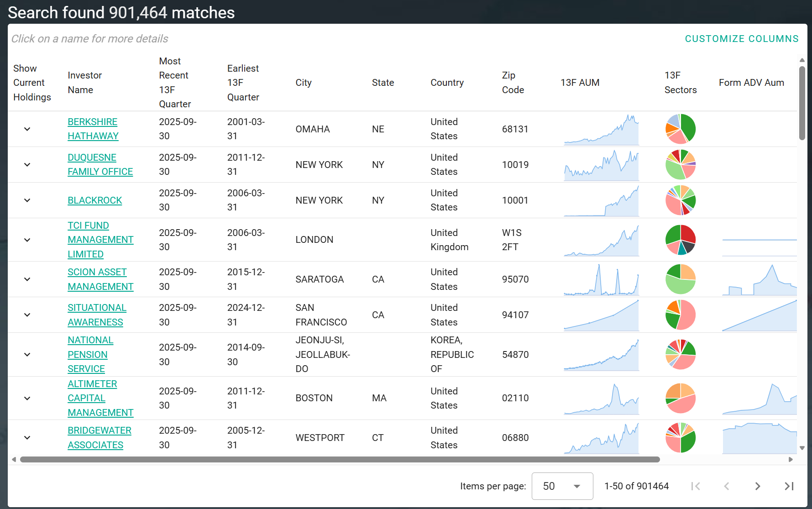Open the NATIONAL PENSION SERVICE link

[90, 355]
